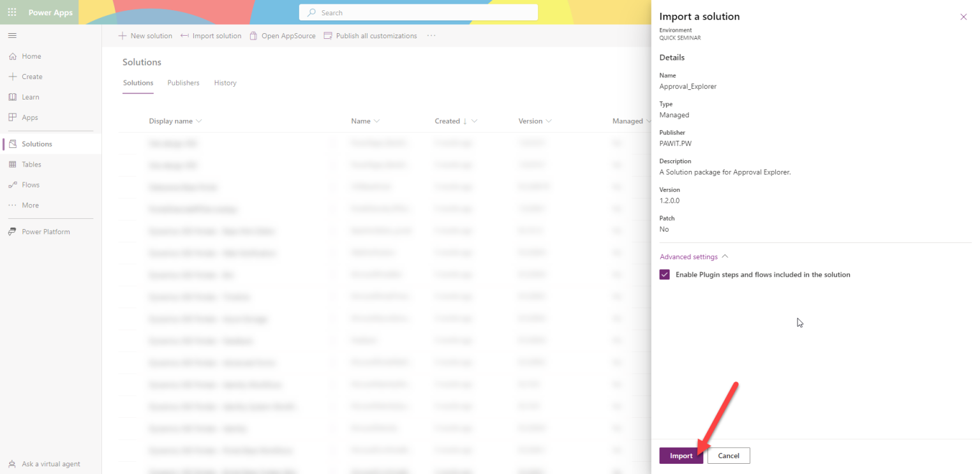Screen dimensions: 980x474
Task: Click Import solution in the command bar
Action: tap(211, 36)
